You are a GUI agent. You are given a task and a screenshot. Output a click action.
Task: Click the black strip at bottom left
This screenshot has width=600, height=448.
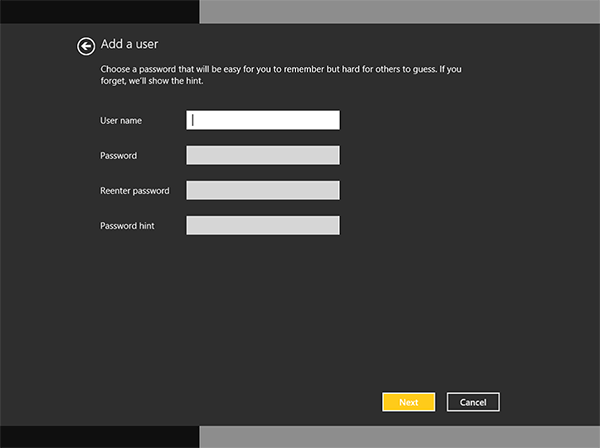100,437
